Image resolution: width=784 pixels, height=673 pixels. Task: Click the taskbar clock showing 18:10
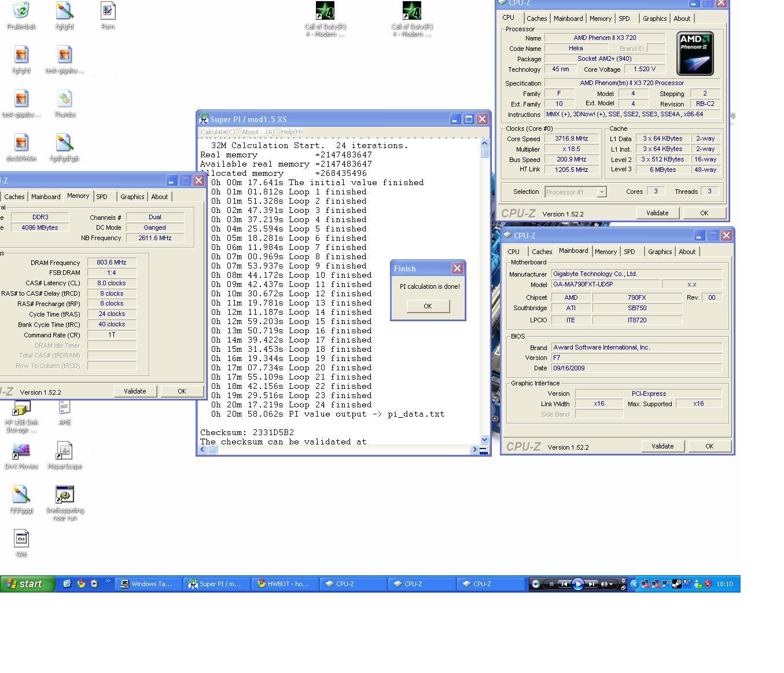click(724, 584)
